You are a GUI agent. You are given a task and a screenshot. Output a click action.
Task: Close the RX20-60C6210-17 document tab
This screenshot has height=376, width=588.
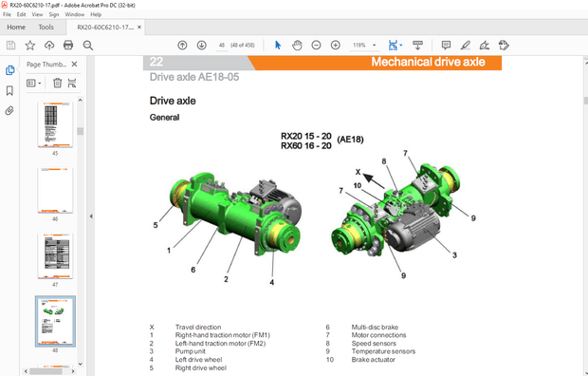click(139, 27)
